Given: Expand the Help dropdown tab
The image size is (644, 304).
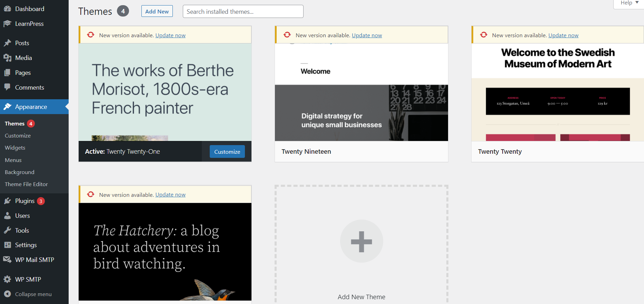Looking at the screenshot, I should pos(629,3).
